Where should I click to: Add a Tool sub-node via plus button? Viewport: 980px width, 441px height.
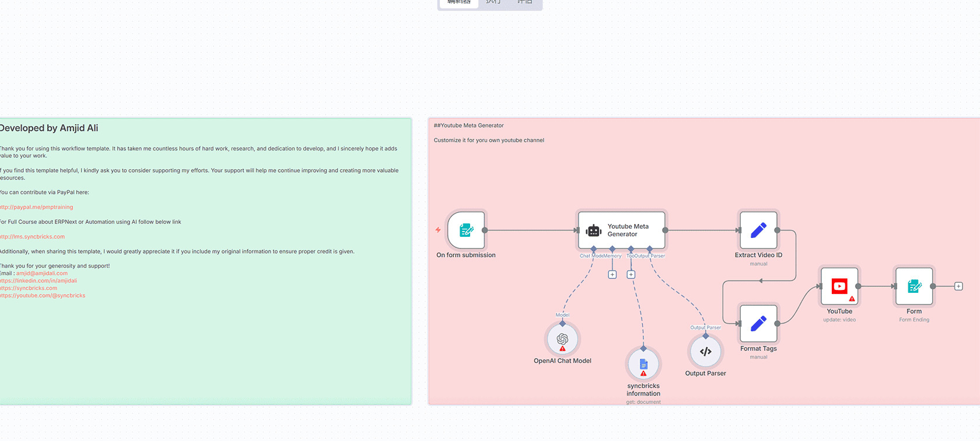631,275
